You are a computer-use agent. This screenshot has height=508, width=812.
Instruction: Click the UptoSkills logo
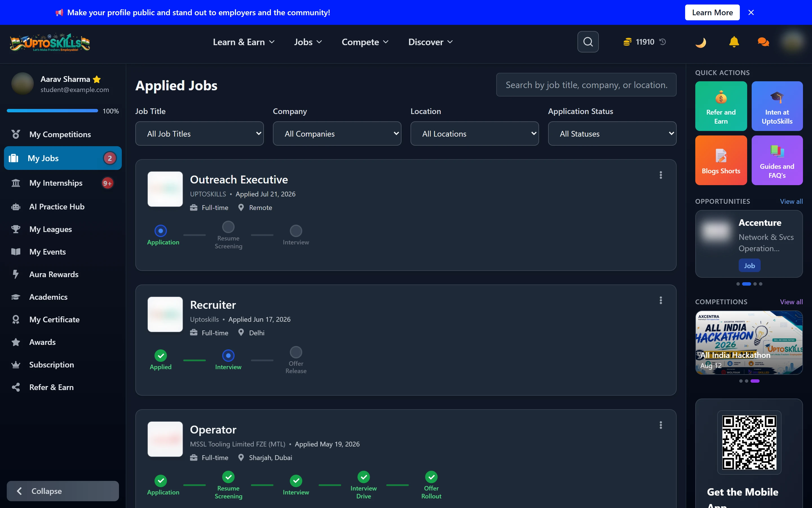point(50,43)
